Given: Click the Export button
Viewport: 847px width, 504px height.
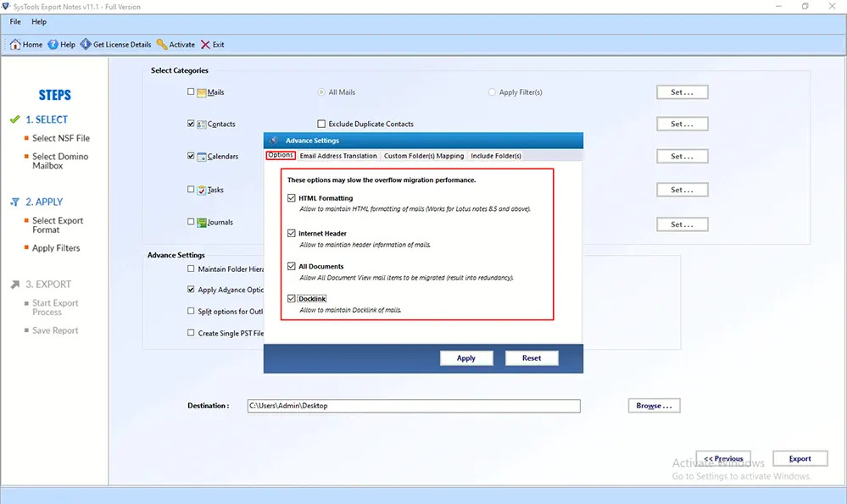Looking at the screenshot, I should 800,458.
